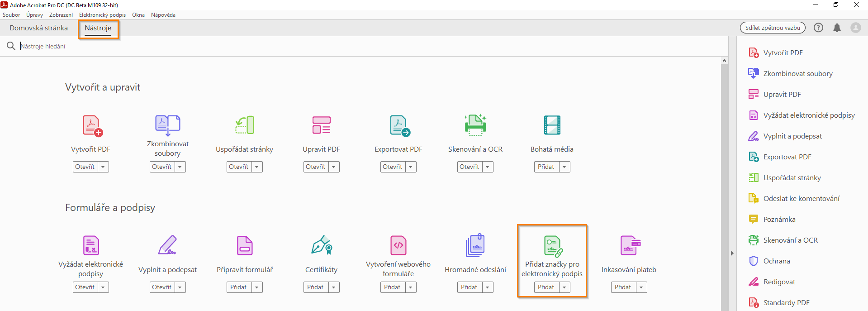
Task: Click the Vytvořit PDF tool icon in main grid
Action: click(x=92, y=126)
